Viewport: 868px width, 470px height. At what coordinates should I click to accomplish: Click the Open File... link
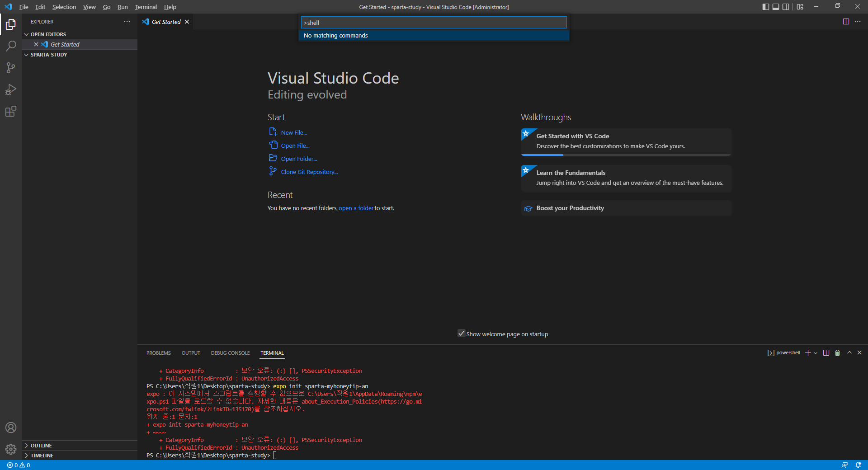[x=295, y=146]
